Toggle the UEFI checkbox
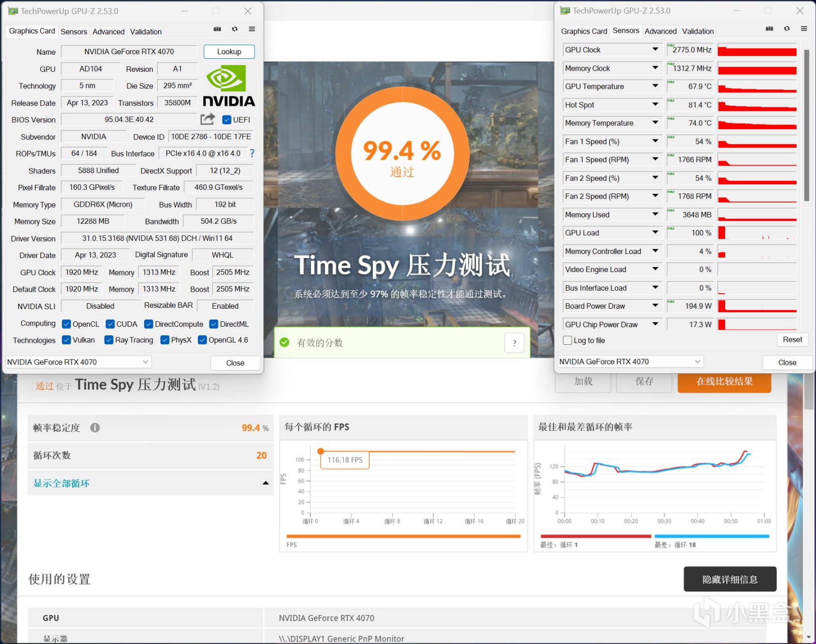 pos(226,119)
